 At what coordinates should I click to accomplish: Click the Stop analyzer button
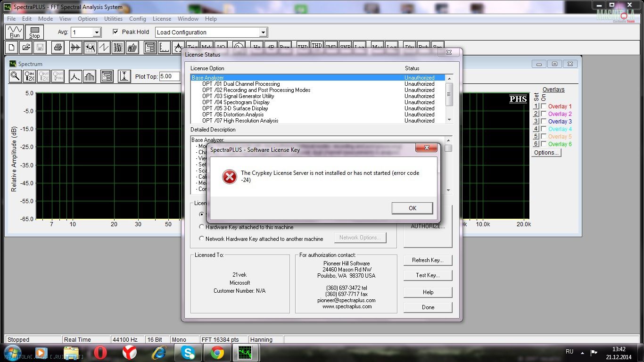tap(35, 32)
